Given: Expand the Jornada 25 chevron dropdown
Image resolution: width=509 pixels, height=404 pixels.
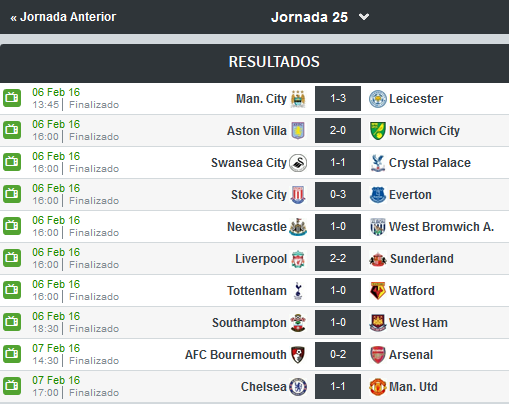Looking at the screenshot, I should [364, 17].
